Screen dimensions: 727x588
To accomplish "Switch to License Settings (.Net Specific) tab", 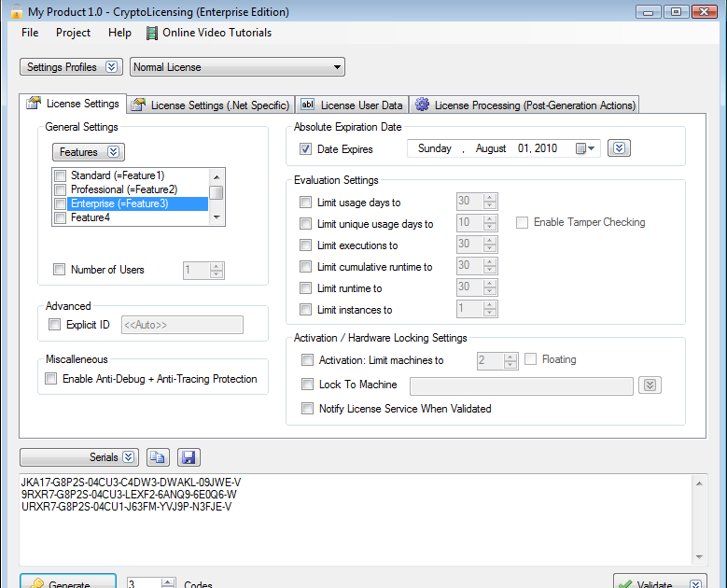I will click(x=211, y=105).
